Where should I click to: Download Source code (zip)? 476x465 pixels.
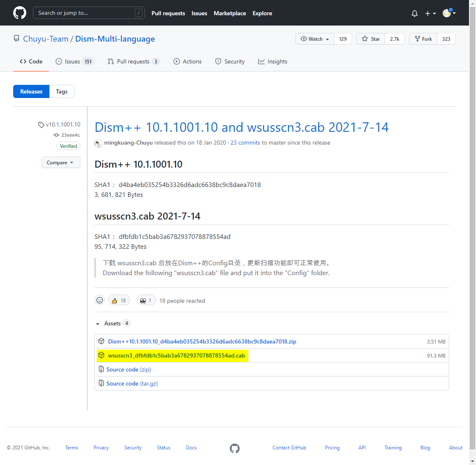128,369
